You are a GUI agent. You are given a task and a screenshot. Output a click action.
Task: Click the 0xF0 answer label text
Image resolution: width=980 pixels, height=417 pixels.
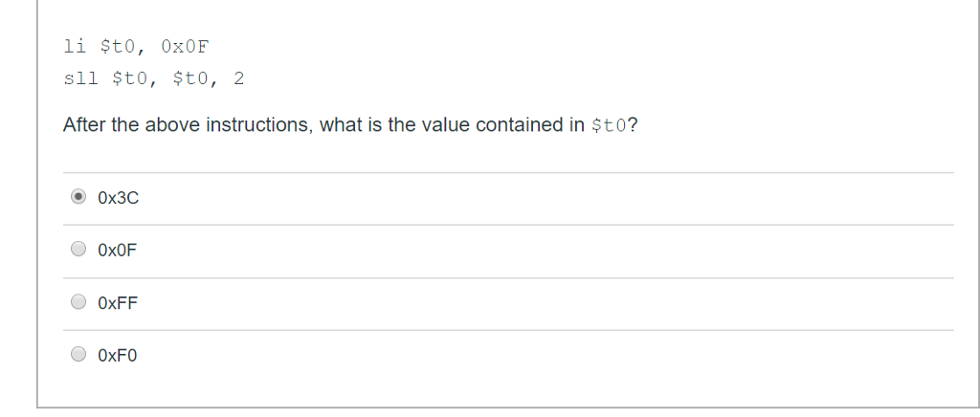tap(117, 356)
